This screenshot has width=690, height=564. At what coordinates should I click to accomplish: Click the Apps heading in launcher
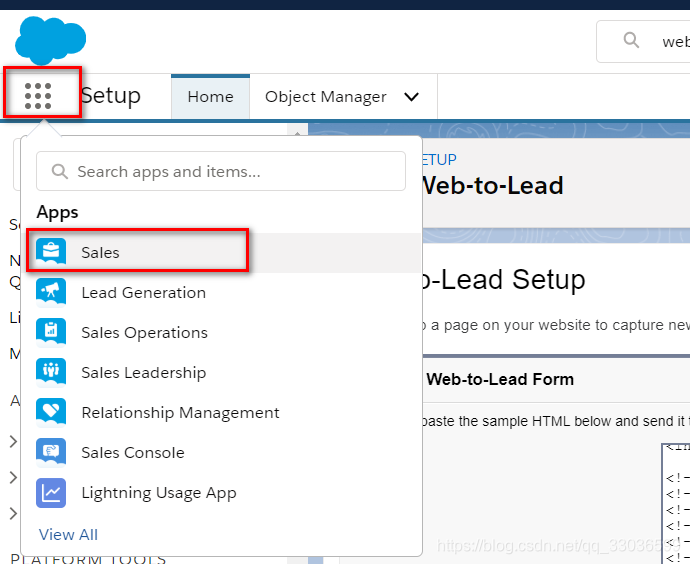pyautogui.click(x=57, y=212)
